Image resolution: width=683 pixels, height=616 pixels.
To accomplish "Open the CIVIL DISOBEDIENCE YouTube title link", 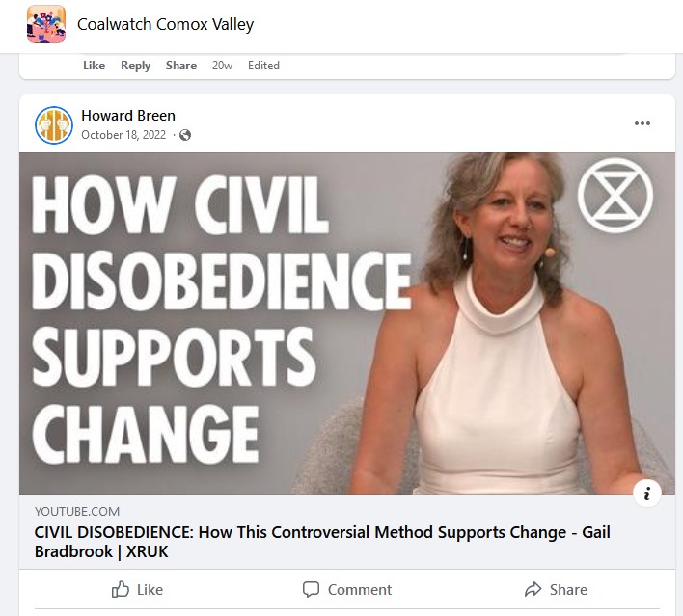I will click(322, 542).
